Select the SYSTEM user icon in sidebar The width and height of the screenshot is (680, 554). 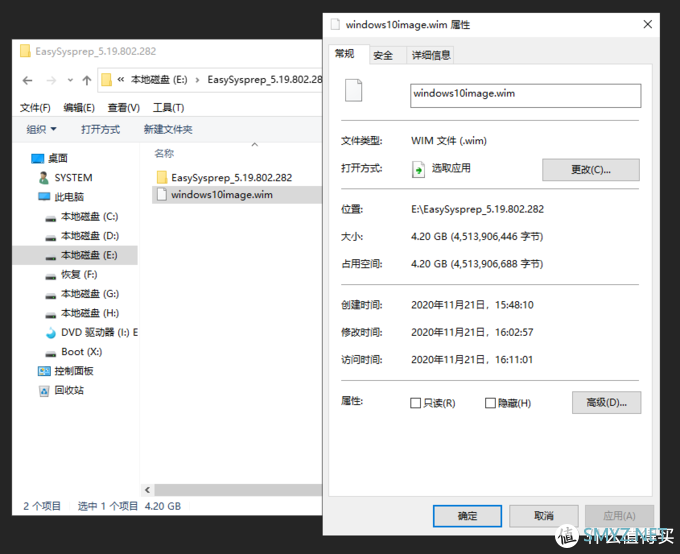pyautogui.click(x=43, y=177)
